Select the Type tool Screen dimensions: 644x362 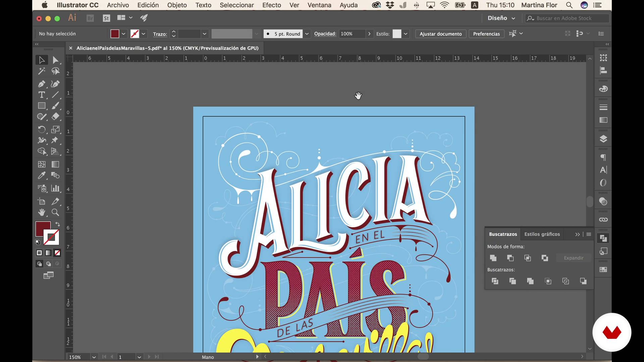pyautogui.click(x=42, y=95)
